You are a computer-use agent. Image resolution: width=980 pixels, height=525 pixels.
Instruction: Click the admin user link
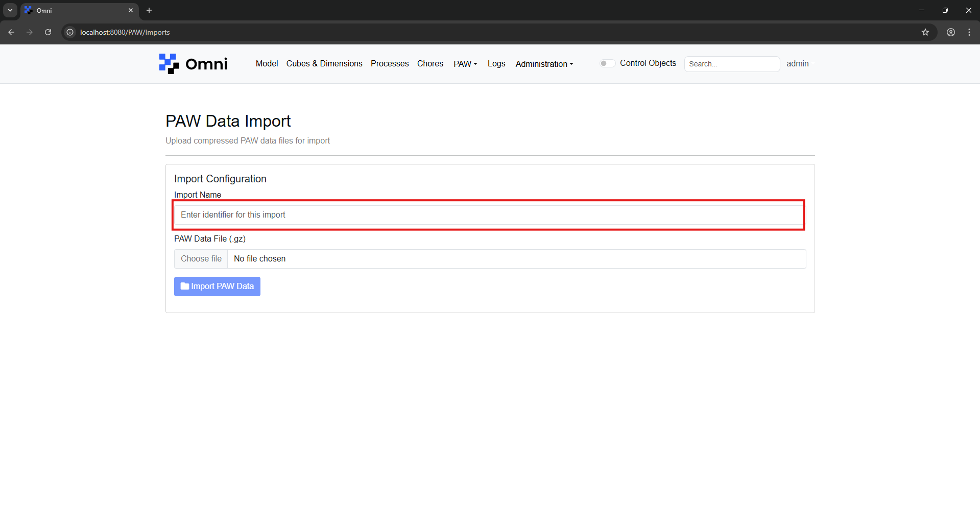click(798, 63)
